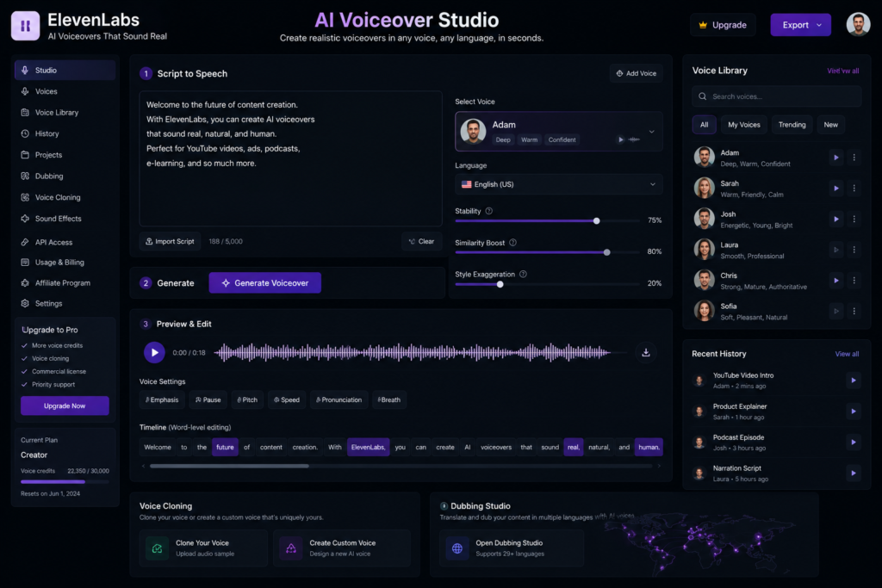Select the My Voices tab

pos(743,125)
